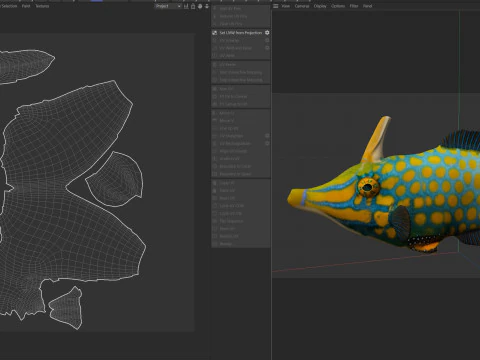Select Start Interactive Mapping command
Image resolution: width=480 pixels, height=360 pixels.
pyautogui.click(x=241, y=72)
